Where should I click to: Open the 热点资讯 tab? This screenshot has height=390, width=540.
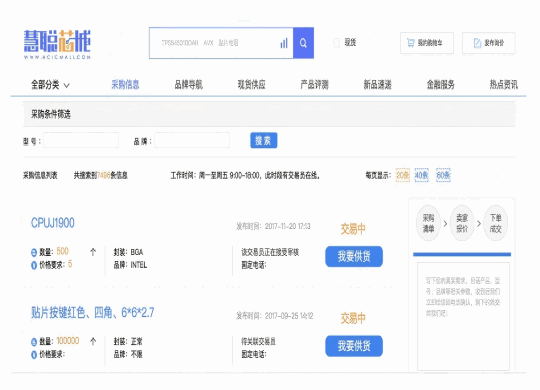(503, 85)
